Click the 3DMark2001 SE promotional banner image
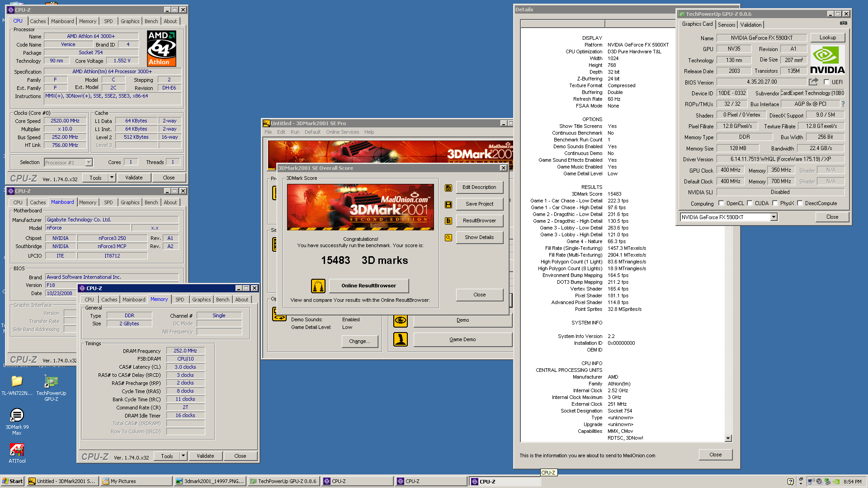The width and height of the screenshot is (868, 488). (x=360, y=207)
